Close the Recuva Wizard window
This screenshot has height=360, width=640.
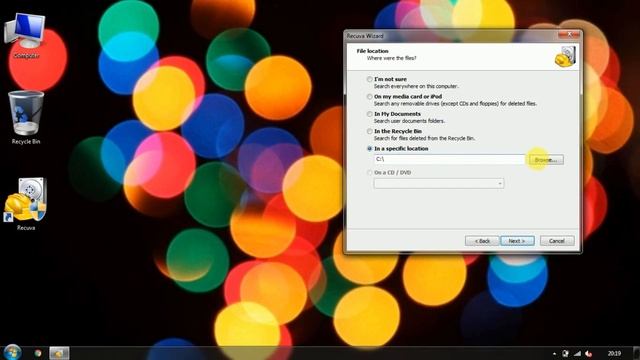(569, 35)
